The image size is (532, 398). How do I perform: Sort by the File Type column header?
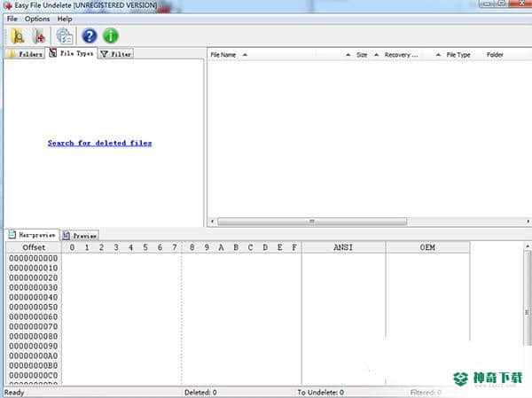(458, 55)
